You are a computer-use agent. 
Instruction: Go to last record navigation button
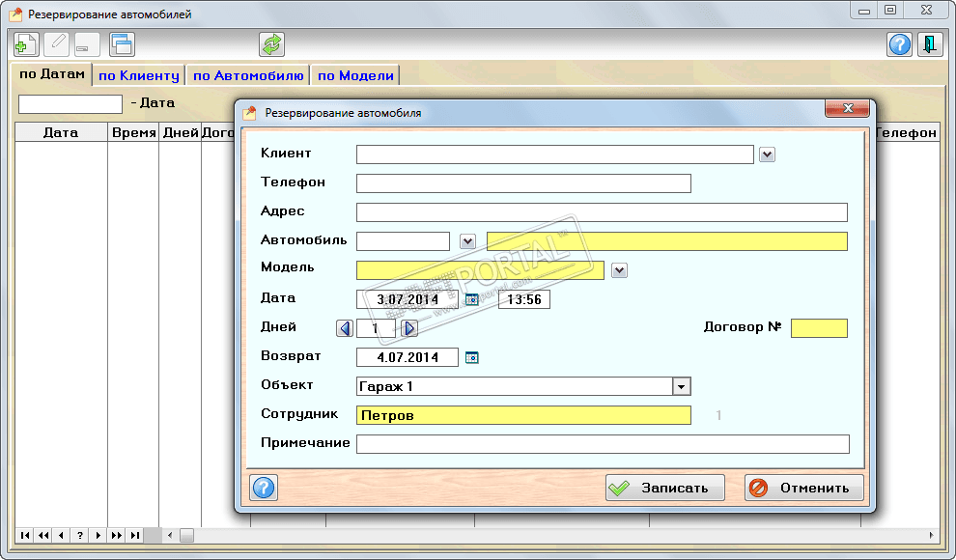point(134,535)
